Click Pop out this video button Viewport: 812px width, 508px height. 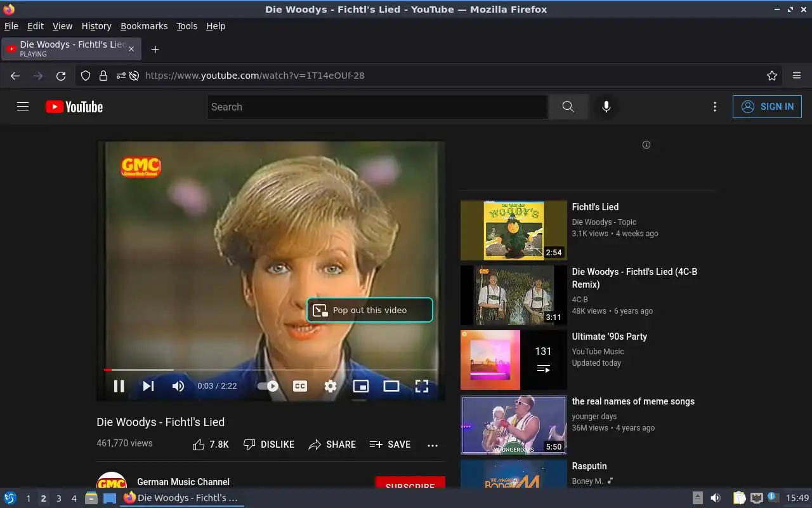370,310
